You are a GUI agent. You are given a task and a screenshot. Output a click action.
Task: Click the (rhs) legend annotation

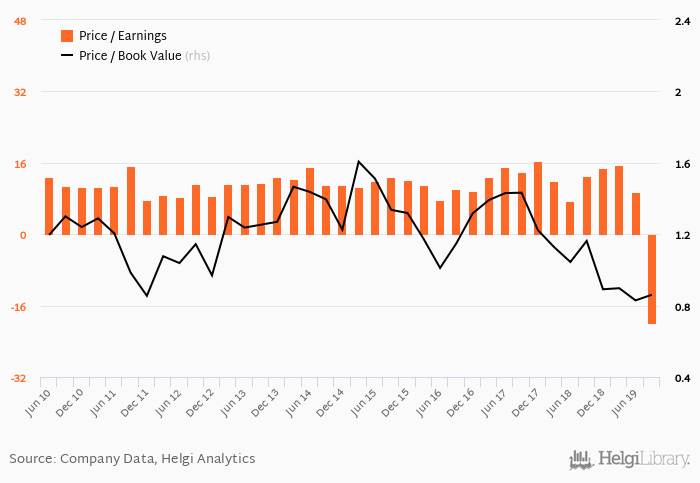pyautogui.click(x=197, y=56)
